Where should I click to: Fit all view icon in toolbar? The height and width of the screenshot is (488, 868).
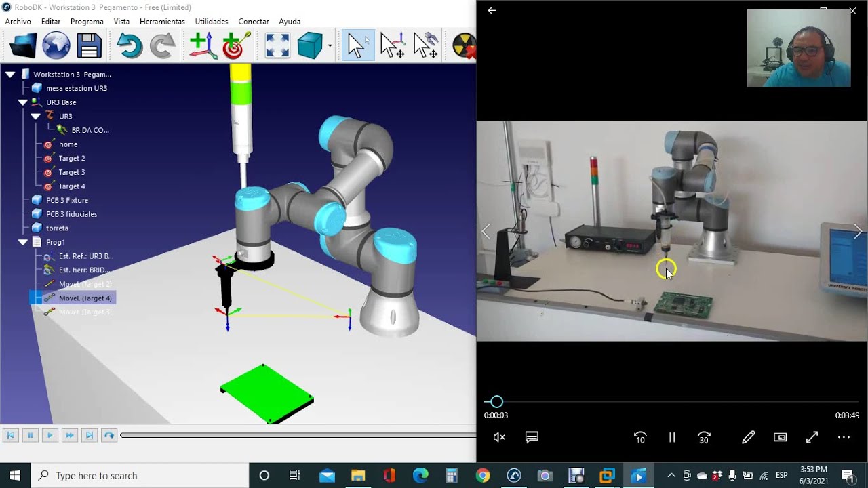[277, 46]
